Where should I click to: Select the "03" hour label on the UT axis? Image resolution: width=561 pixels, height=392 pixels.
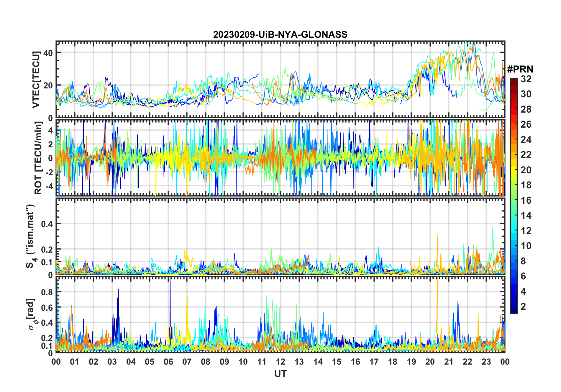coord(112,362)
